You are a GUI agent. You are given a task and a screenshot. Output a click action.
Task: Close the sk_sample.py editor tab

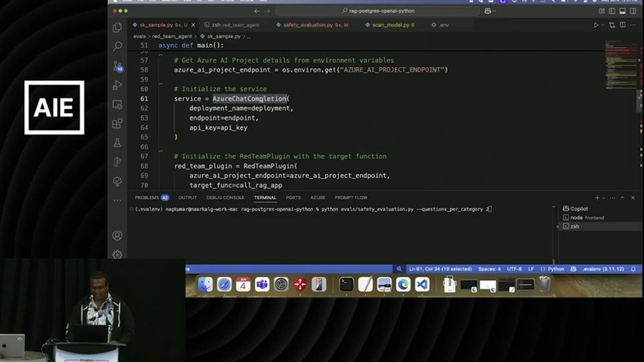(x=193, y=25)
